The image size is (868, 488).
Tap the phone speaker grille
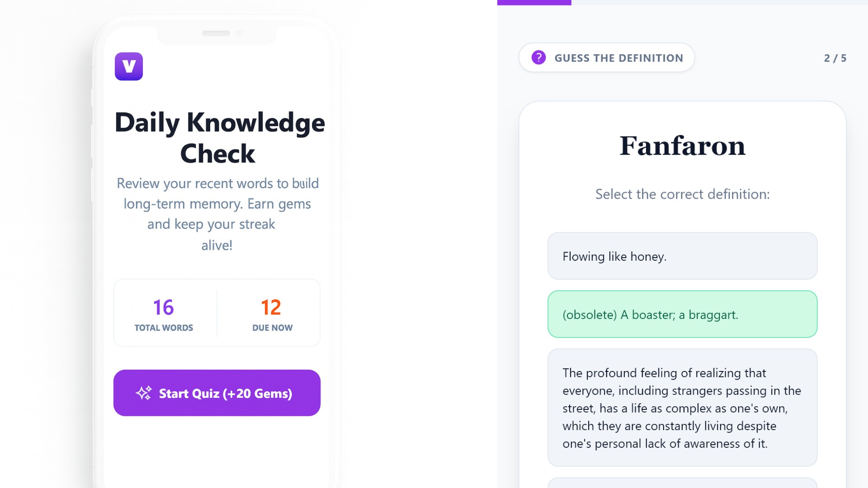click(x=216, y=33)
